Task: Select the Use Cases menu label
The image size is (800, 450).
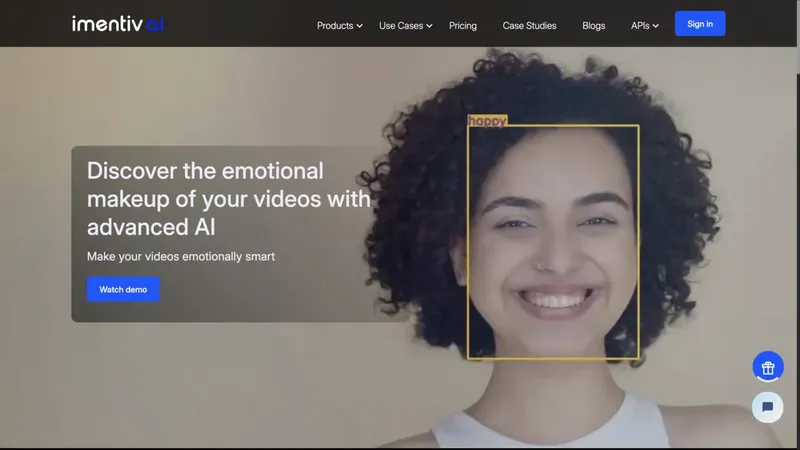Action: [x=401, y=26]
